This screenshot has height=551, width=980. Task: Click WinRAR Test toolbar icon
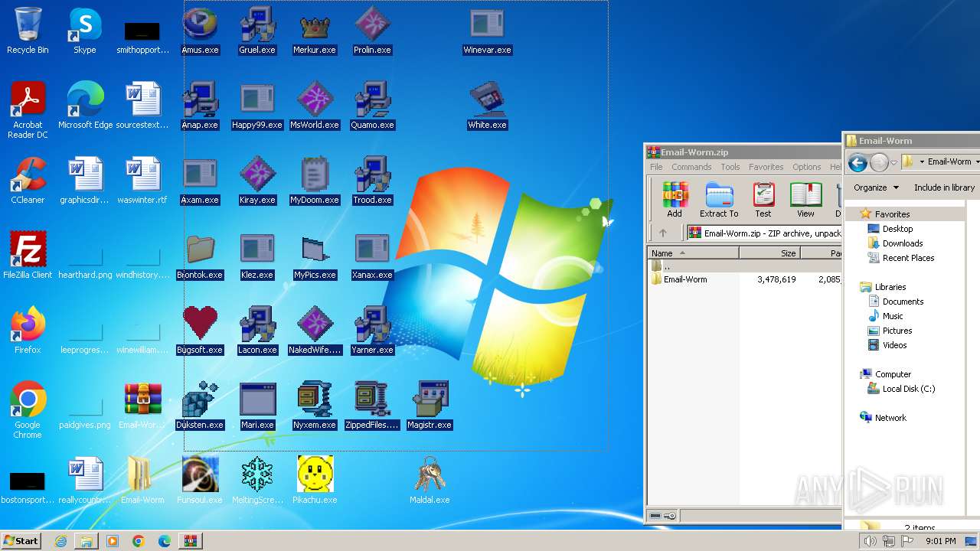coord(763,200)
